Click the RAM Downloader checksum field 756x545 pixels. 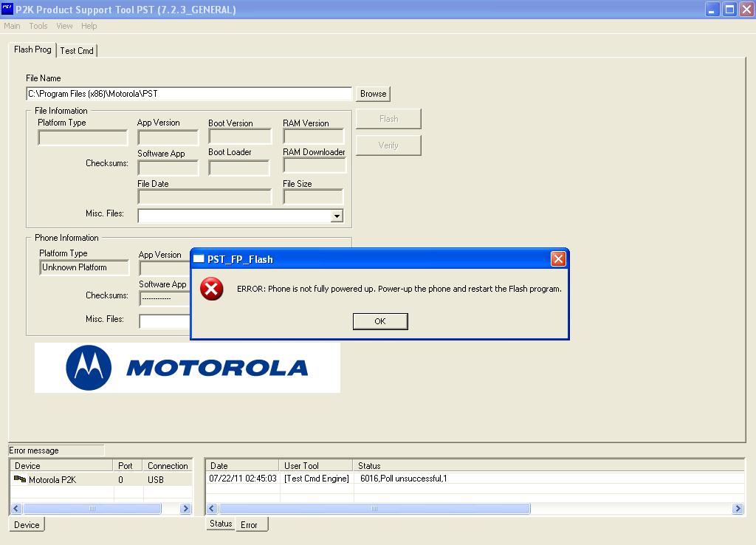pos(315,165)
